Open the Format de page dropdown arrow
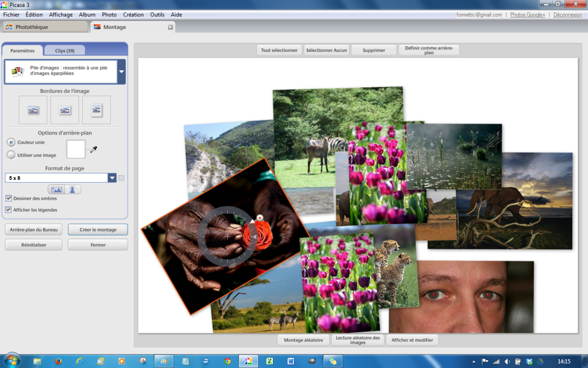 [x=112, y=178]
